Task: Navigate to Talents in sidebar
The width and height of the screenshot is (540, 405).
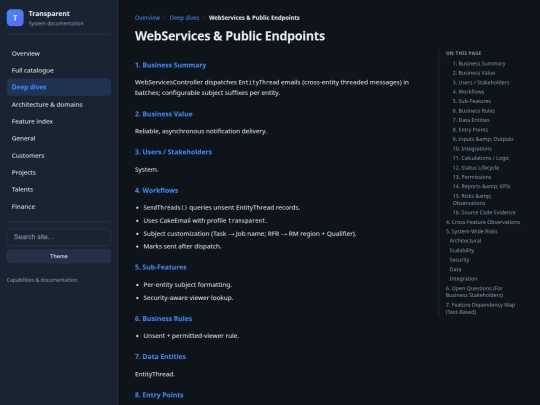Action: [59, 189]
